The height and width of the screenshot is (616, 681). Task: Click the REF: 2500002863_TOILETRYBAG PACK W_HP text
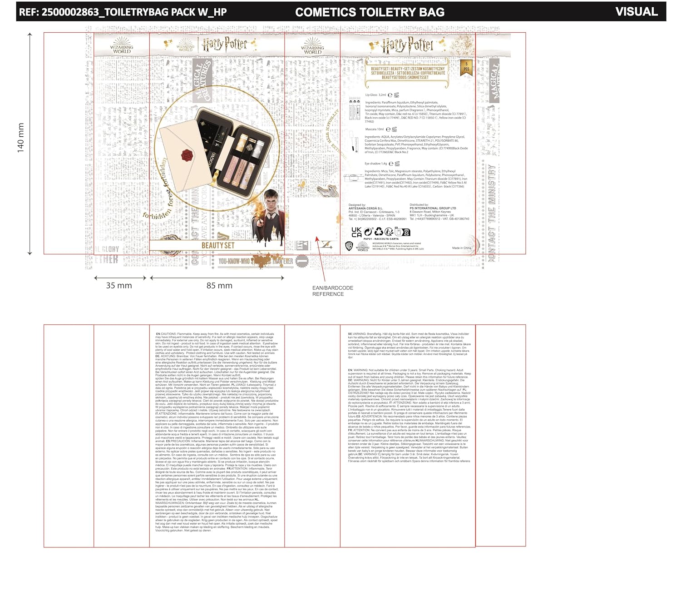tap(123, 12)
